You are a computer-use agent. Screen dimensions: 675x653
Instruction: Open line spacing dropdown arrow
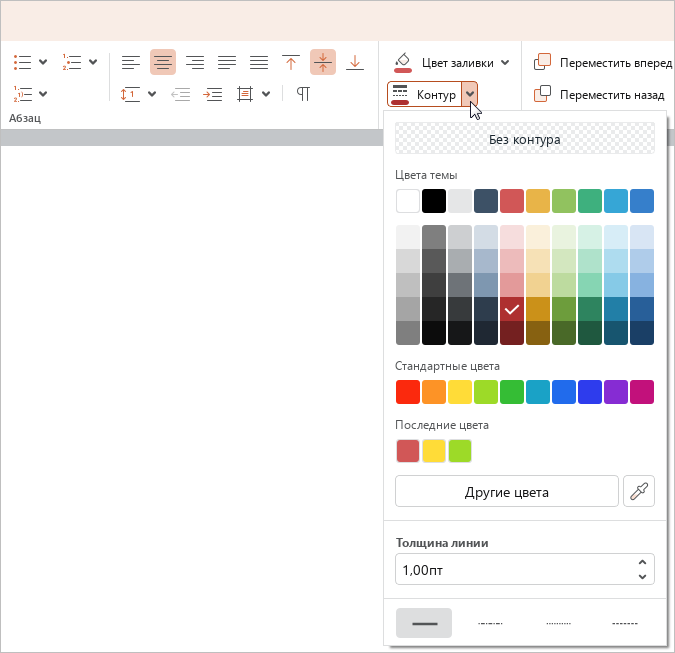[152, 94]
